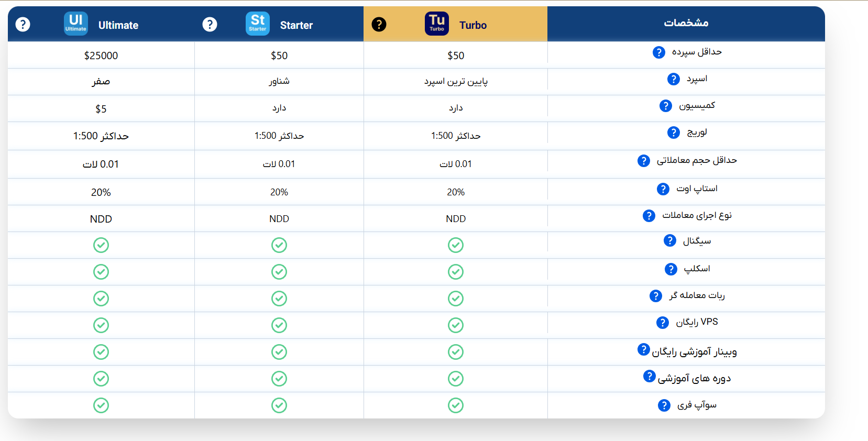Click help icon beside حداقل حجم معاملاتی
Image resolution: width=868 pixels, height=441 pixels.
coord(644,161)
